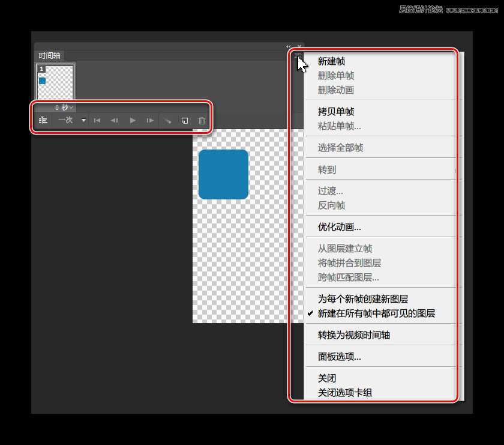Select the first frame button
Image resolution: width=504 pixels, height=445 pixels.
click(97, 120)
